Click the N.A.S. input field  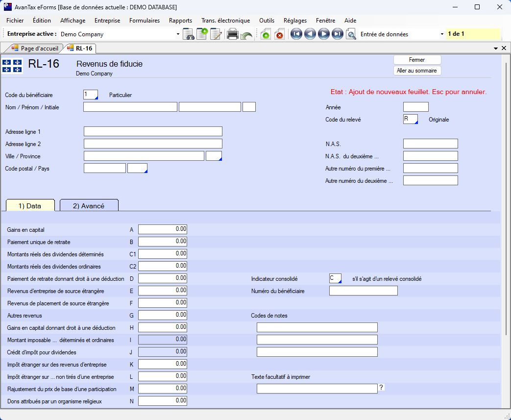pos(430,144)
